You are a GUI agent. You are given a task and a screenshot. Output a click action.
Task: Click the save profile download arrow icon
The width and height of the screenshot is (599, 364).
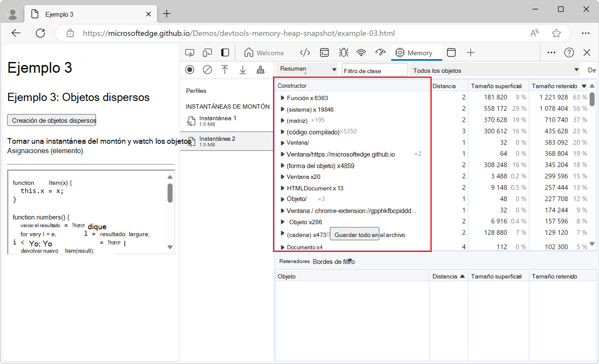click(x=243, y=70)
